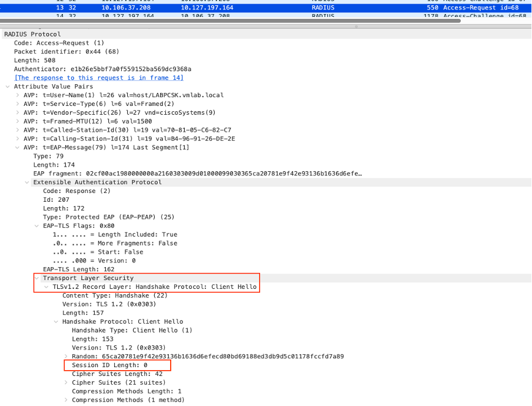Expand the Called-Station-Id AVP

pos(17,130)
